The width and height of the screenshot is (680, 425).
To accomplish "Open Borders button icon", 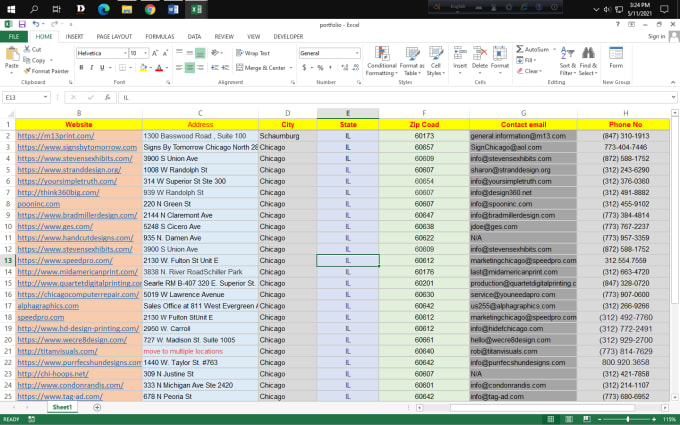I will (x=123, y=68).
